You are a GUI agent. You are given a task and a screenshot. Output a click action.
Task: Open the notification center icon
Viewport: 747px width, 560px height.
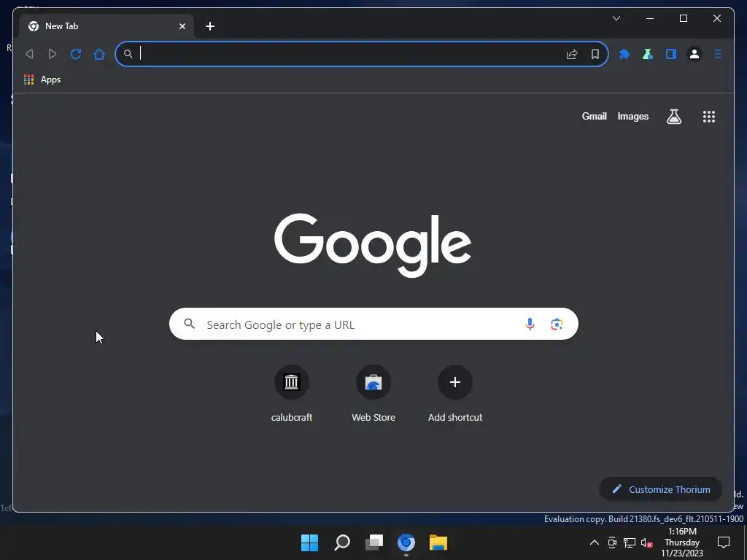(724, 542)
